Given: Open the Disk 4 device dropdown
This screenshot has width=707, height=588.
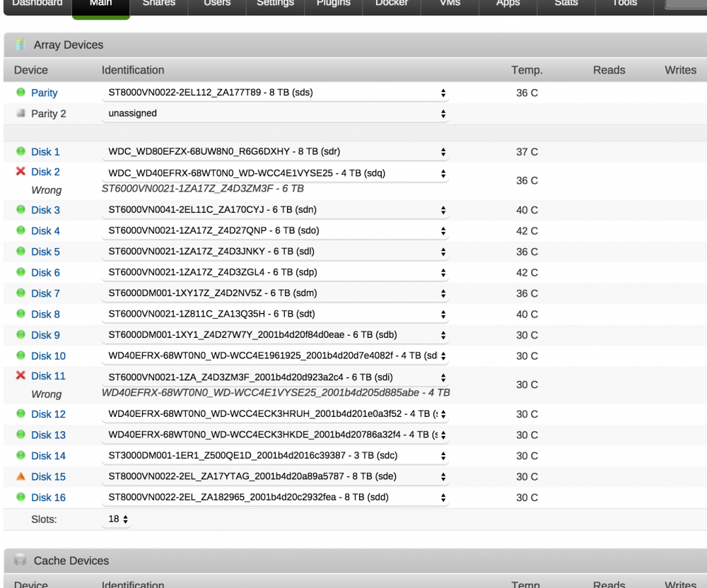Looking at the screenshot, I should [x=275, y=230].
